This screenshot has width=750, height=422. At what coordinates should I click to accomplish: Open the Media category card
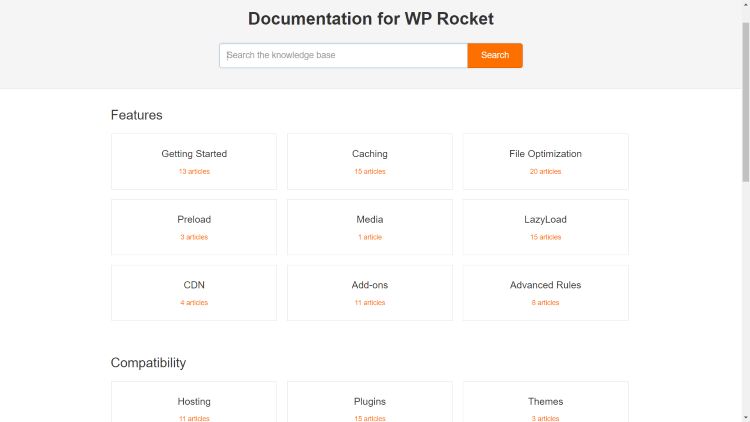(370, 227)
